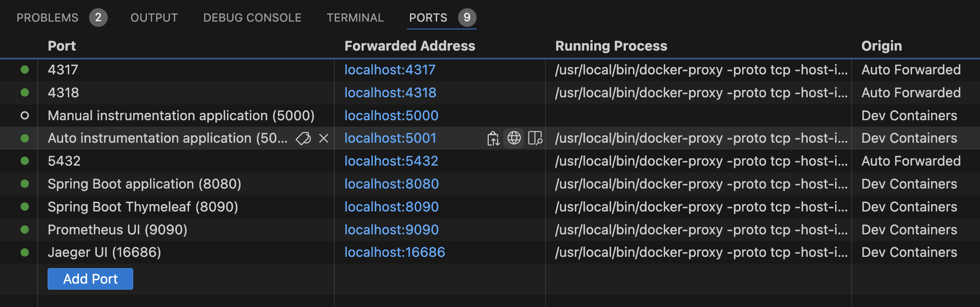Click running process text for Jaeger UI
Screen dimensions: 980x307
pos(701,253)
